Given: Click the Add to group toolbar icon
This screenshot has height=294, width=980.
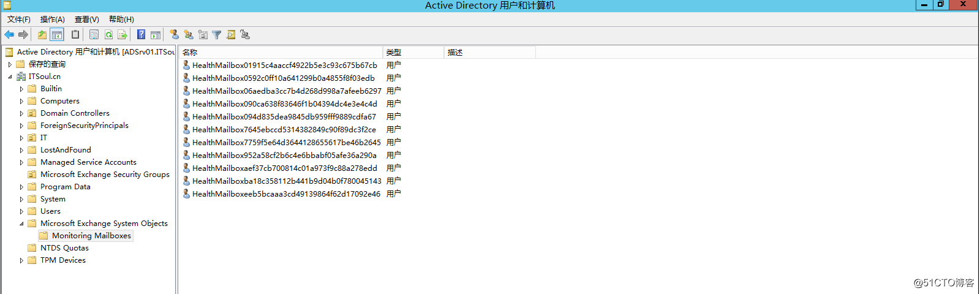Looking at the screenshot, I should pyautogui.click(x=245, y=35).
